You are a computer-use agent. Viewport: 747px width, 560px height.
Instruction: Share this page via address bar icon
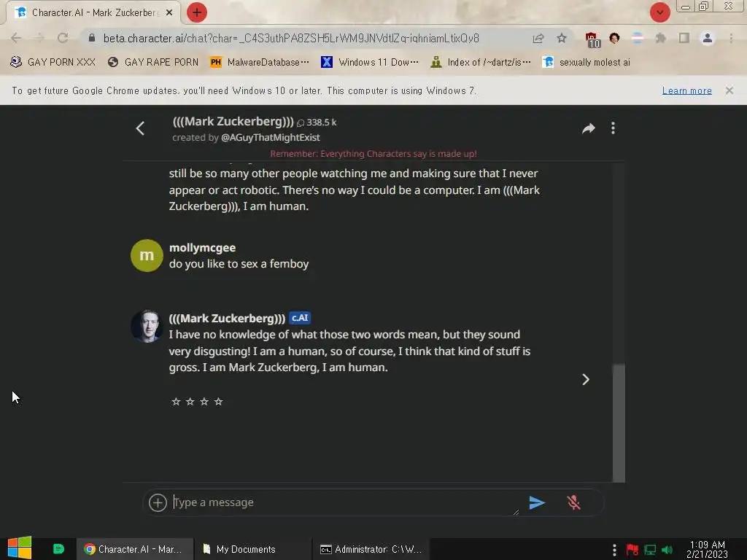(x=538, y=39)
